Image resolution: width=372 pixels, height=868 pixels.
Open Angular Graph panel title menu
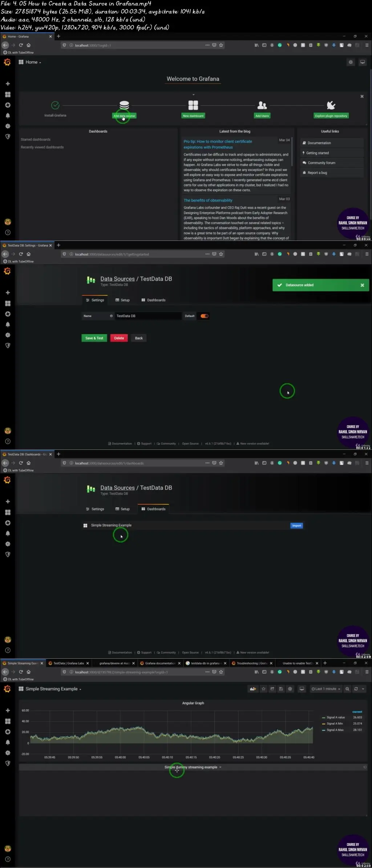coord(193,703)
